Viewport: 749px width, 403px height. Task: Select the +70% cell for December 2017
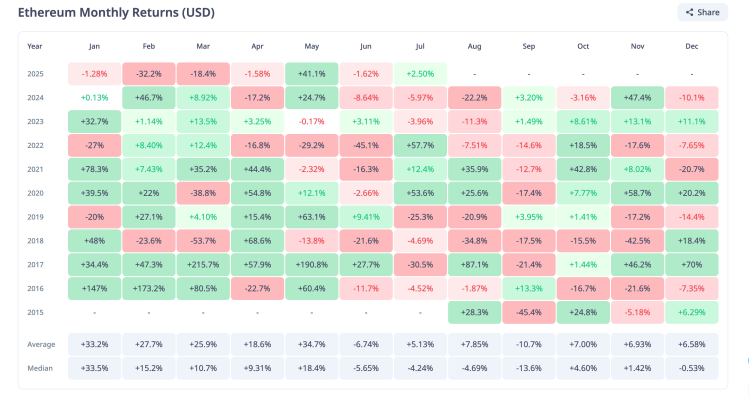(690, 263)
